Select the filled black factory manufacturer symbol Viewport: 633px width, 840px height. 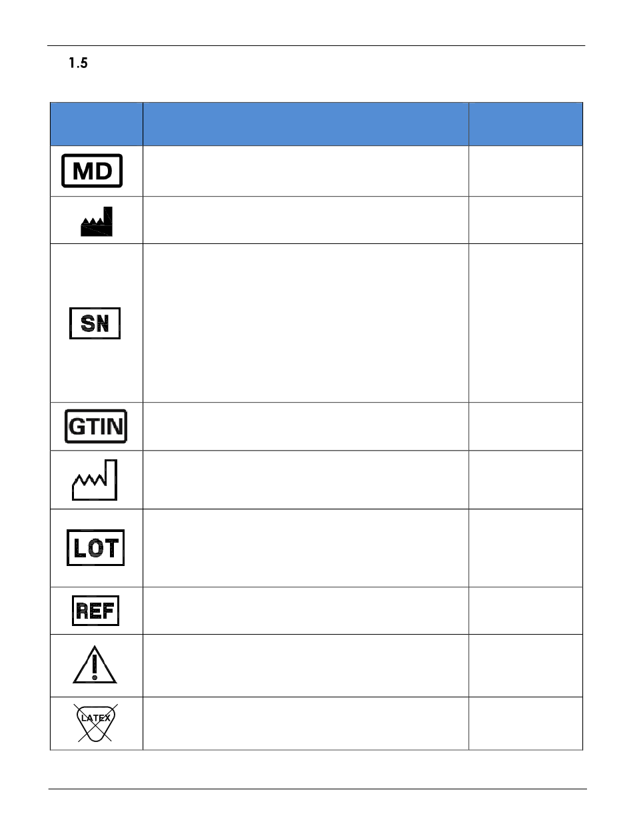point(97,221)
